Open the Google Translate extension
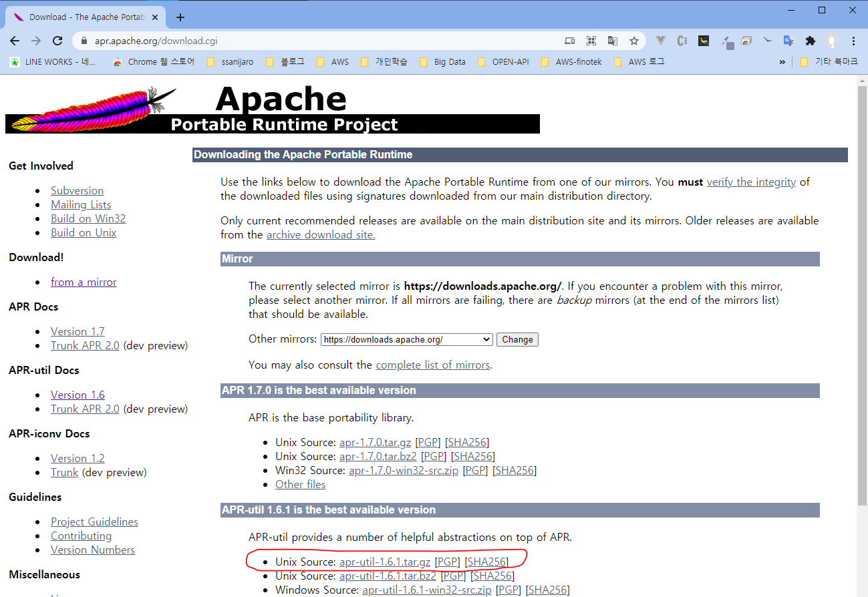This screenshot has height=597, width=868. pyautogui.click(x=788, y=41)
